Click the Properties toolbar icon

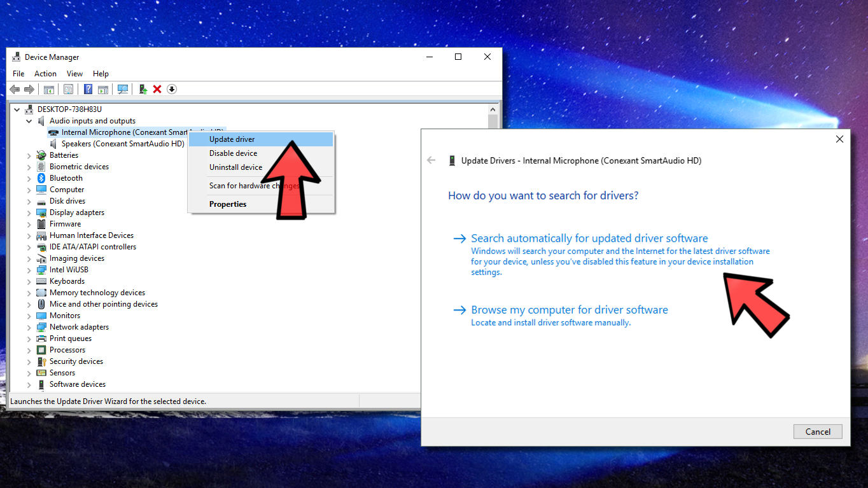coord(69,89)
